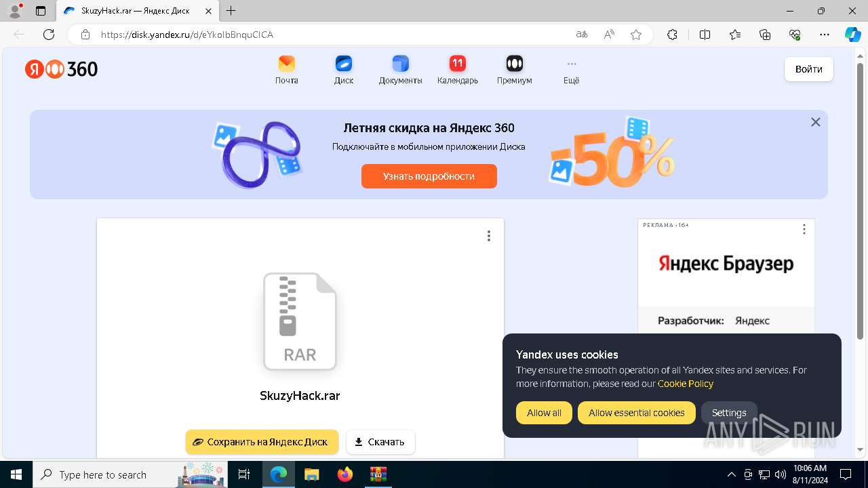
Task: Open the translate page icon
Action: [582, 35]
